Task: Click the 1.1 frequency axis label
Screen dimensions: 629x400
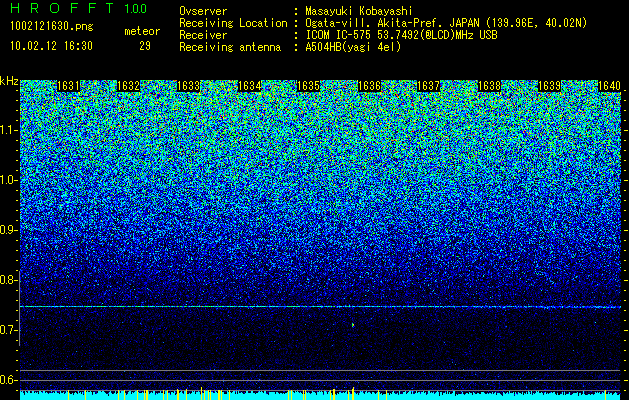Action: point(9,130)
